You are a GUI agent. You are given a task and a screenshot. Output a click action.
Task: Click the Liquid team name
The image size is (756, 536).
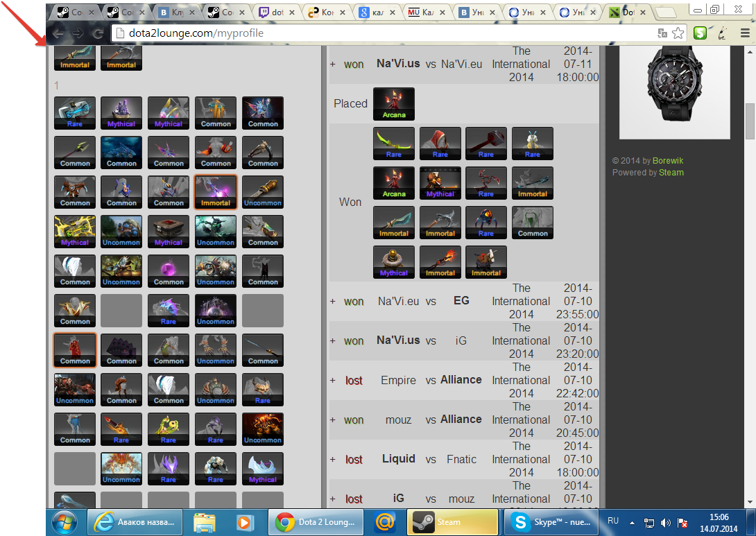click(x=399, y=459)
